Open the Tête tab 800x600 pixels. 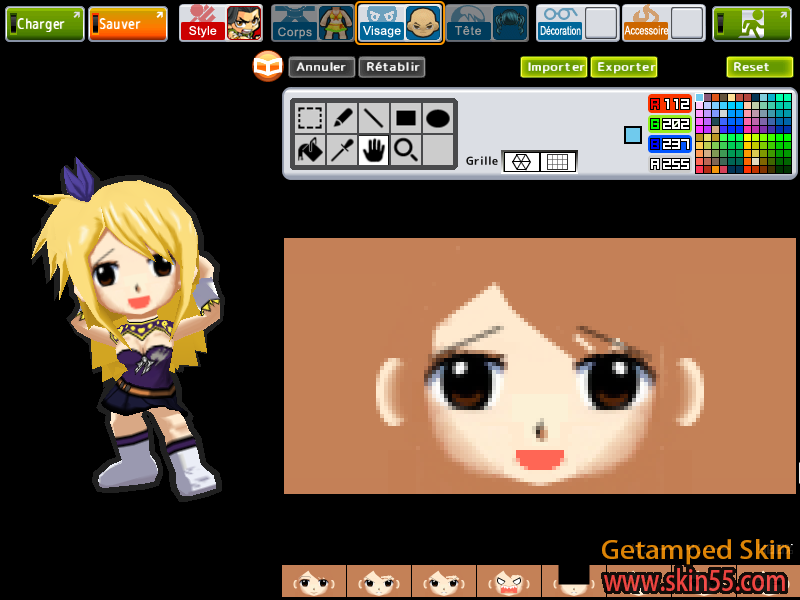(x=469, y=23)
